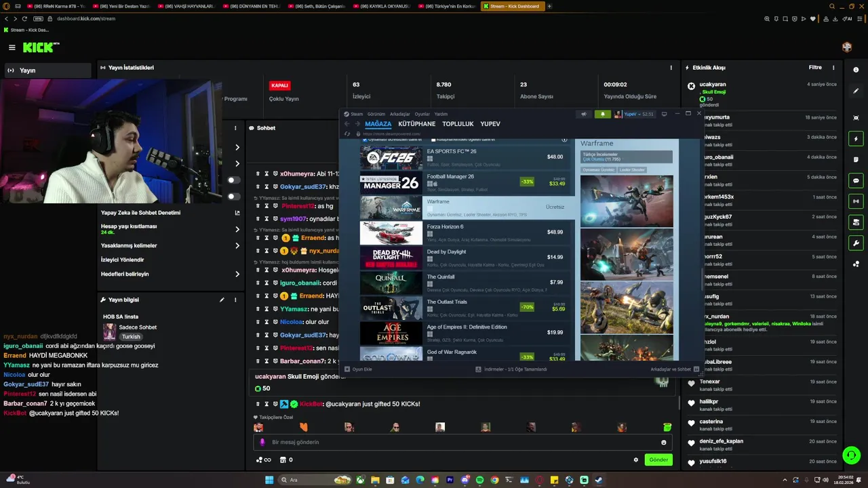Open the YupeV account dropdown in Steam

(635, 114)
